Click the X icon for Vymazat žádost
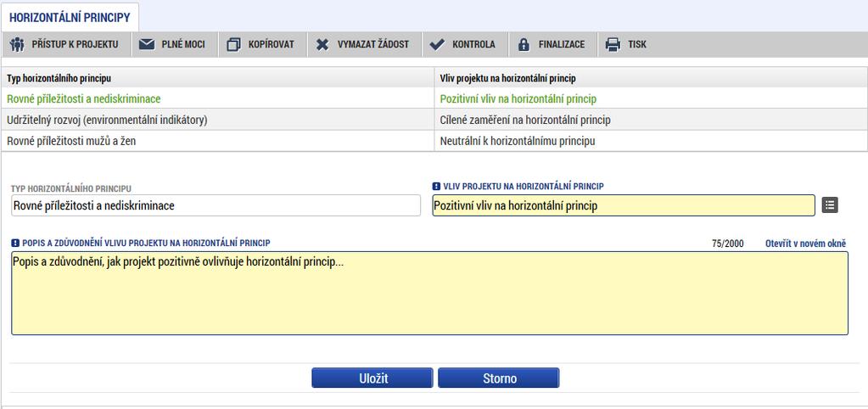 [322, 45]
